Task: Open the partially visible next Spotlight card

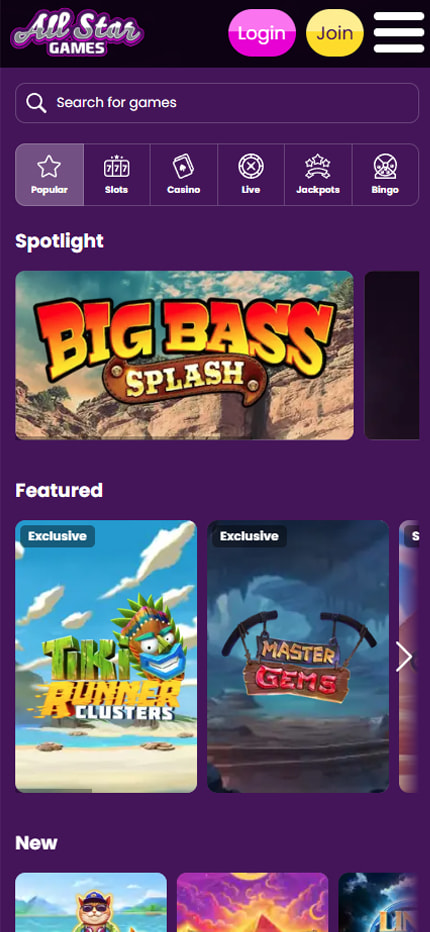Action: point(392,355)
